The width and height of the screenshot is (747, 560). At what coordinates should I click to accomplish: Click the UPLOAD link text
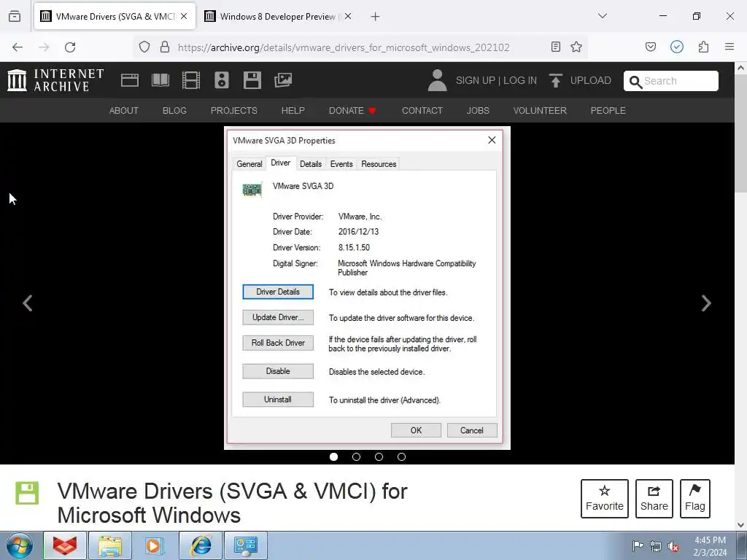[591, 80]
